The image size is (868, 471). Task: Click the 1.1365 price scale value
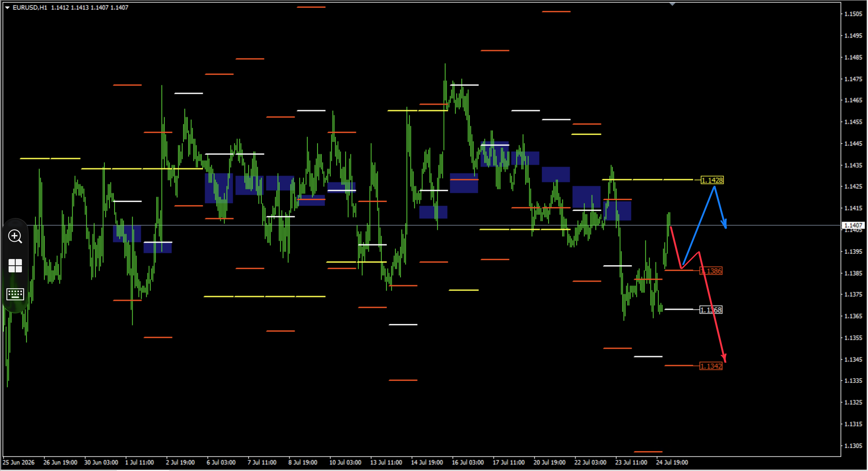click(x=853, y=316)
